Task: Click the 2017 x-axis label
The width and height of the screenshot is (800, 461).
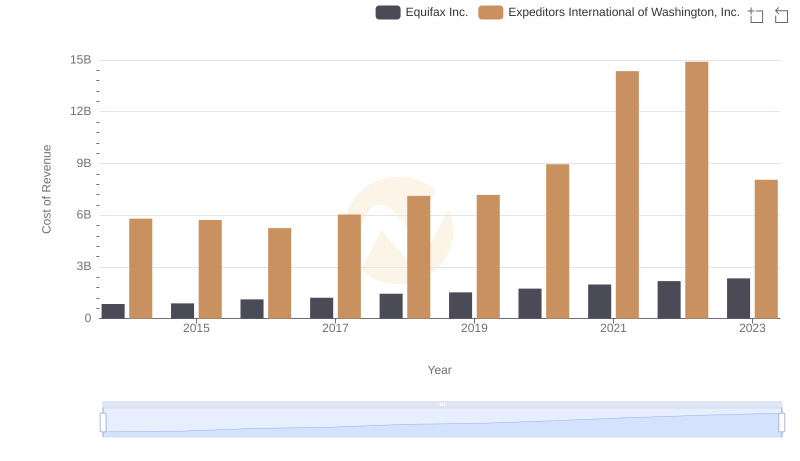Action: coord(335,328)
